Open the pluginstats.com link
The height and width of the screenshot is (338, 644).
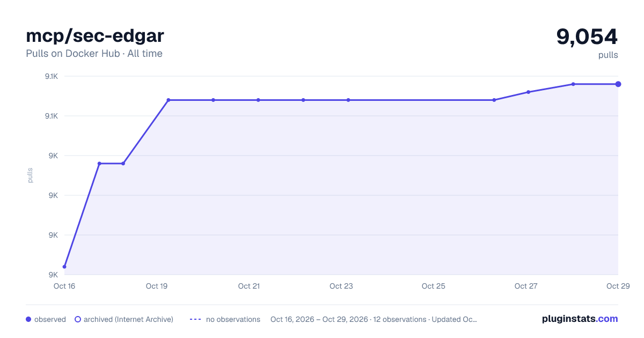[580, 319]
